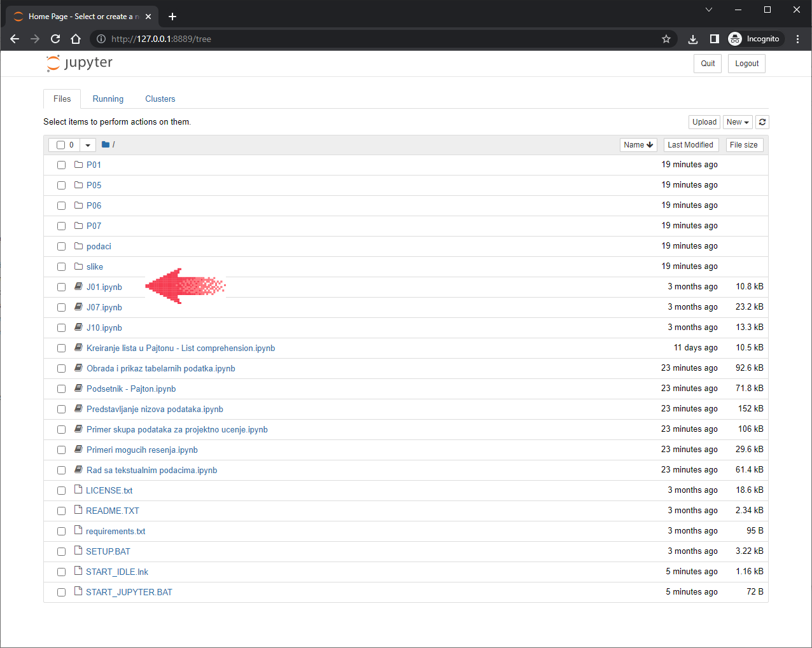Switch to the Running tab

pos(108,99)
